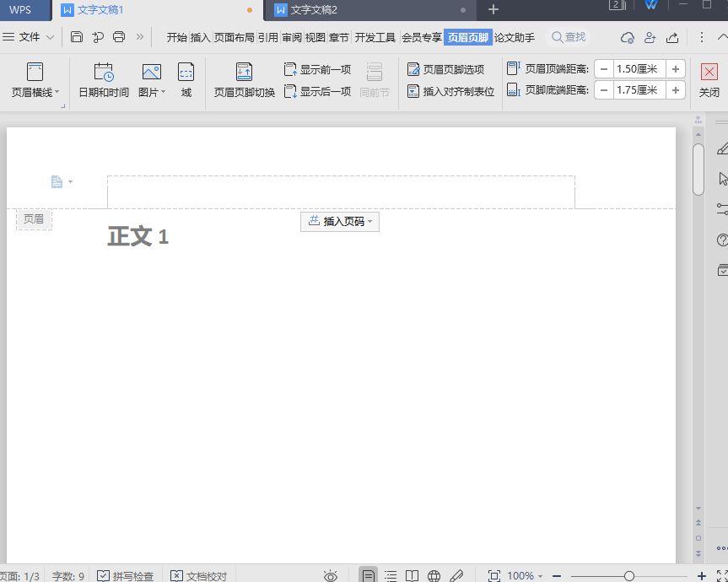728x582 pixels.
Task: Insert a field with the 域 icon
Action: (186, 73)
